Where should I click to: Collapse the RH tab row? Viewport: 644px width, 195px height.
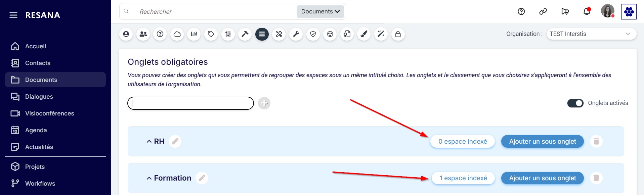point(149,142)
